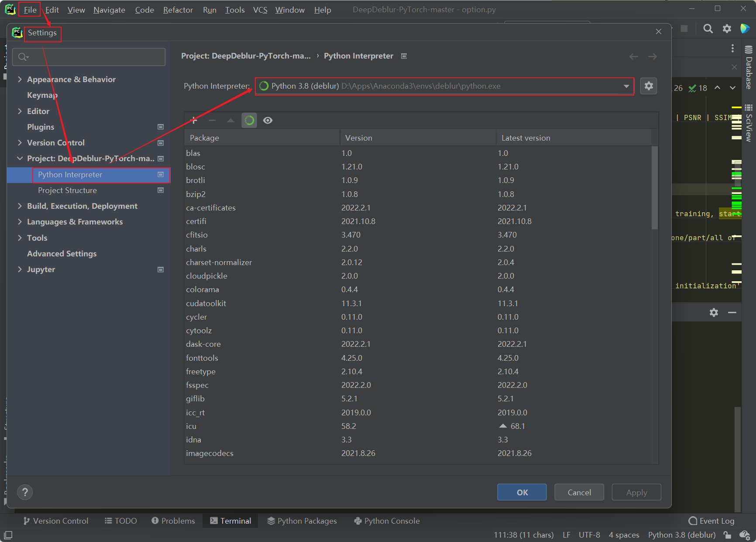
Task: Click the tool window gear icon at right
Action: pos(714,312)
